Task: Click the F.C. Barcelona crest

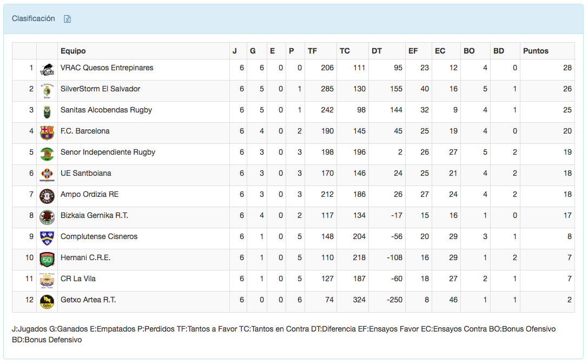Action: point(47,133)
